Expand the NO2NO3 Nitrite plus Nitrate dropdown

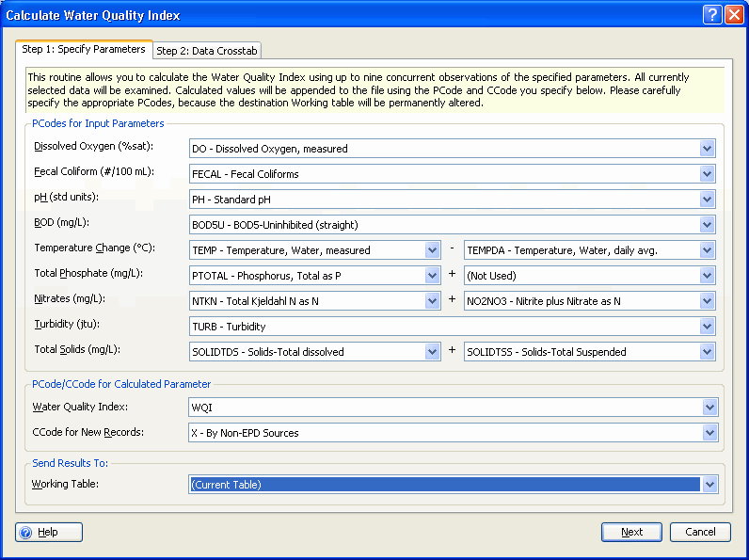[x=708, y=301]
